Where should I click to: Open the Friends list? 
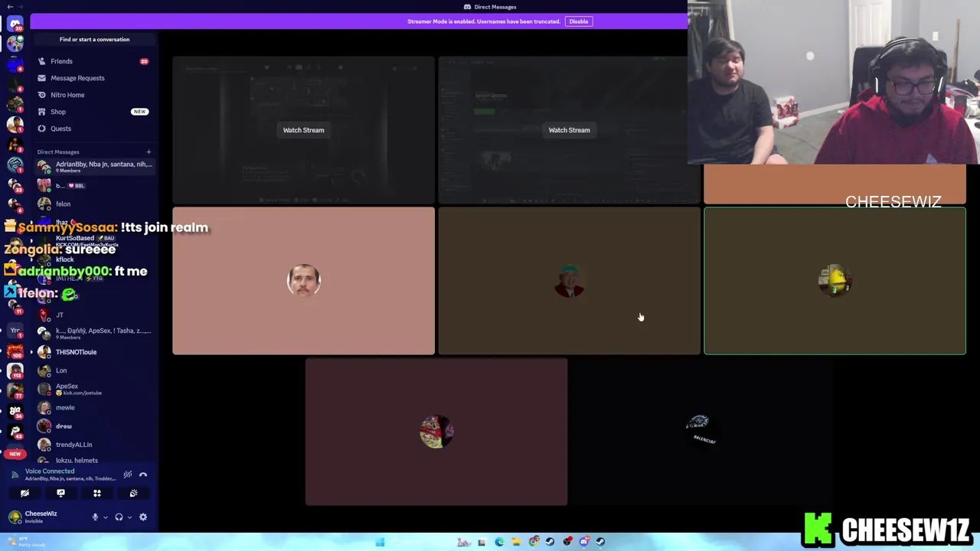click(x=95, y=61)
